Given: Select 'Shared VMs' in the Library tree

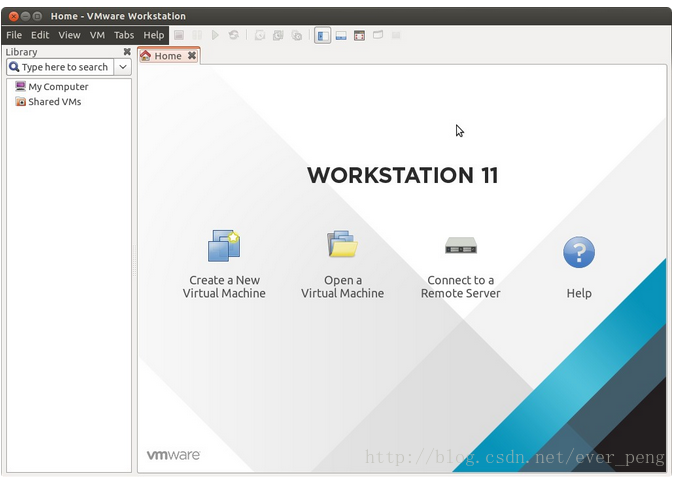Looking at the screenshot, I should [x=55, y=102].
